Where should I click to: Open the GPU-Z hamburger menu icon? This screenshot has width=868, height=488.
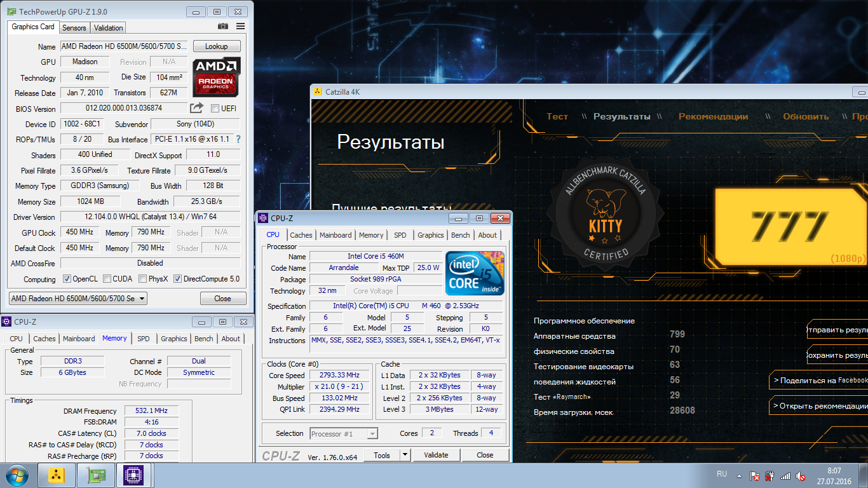pos(240,27)
